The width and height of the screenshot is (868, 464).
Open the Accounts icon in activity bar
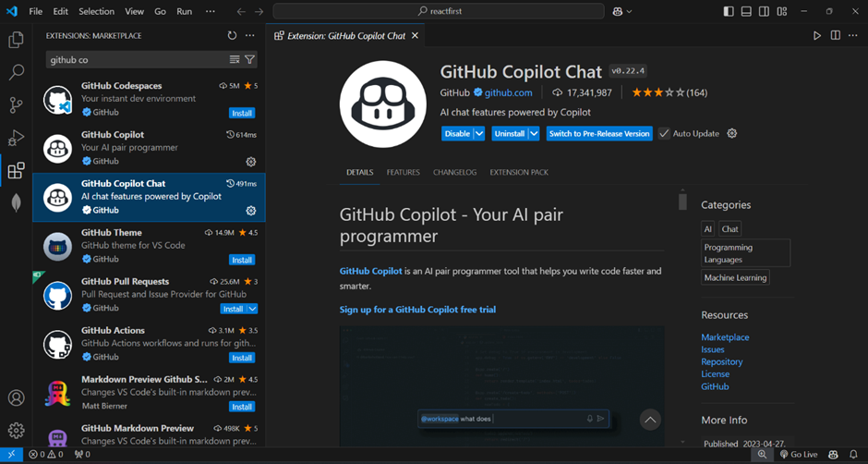[x=16, y=398]
